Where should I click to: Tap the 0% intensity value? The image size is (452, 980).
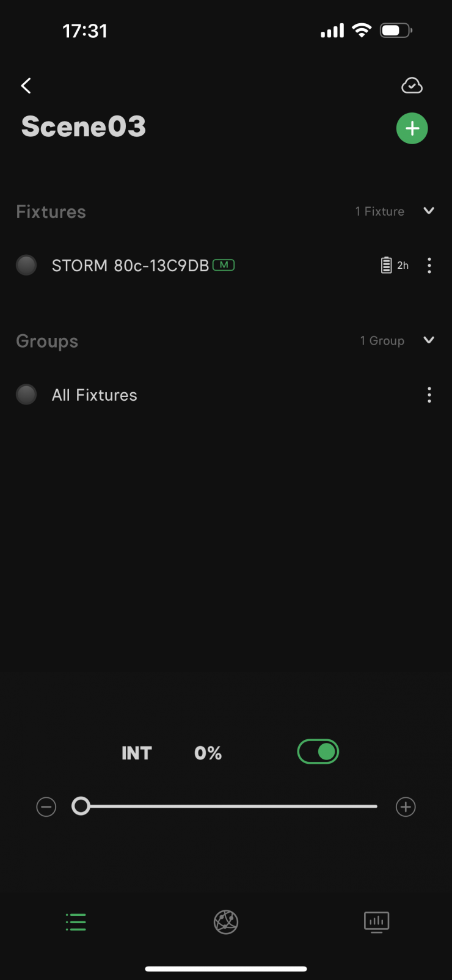pos(208,753)
